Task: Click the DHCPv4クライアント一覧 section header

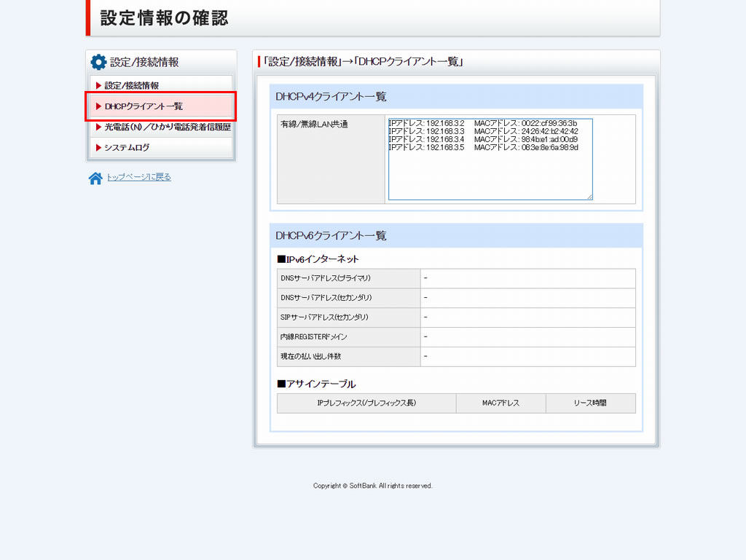Action: coord(456,97)
